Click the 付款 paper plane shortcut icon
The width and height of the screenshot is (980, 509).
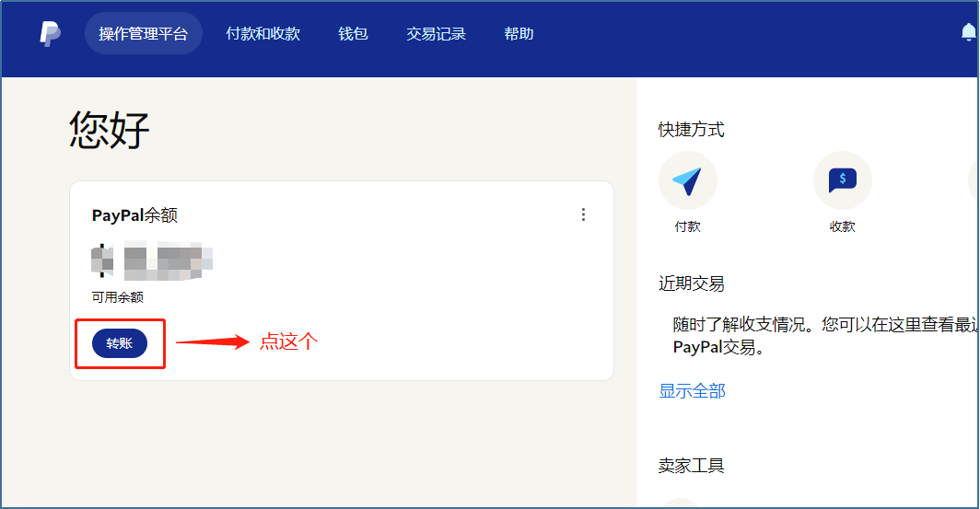click(x=687, y=180)
